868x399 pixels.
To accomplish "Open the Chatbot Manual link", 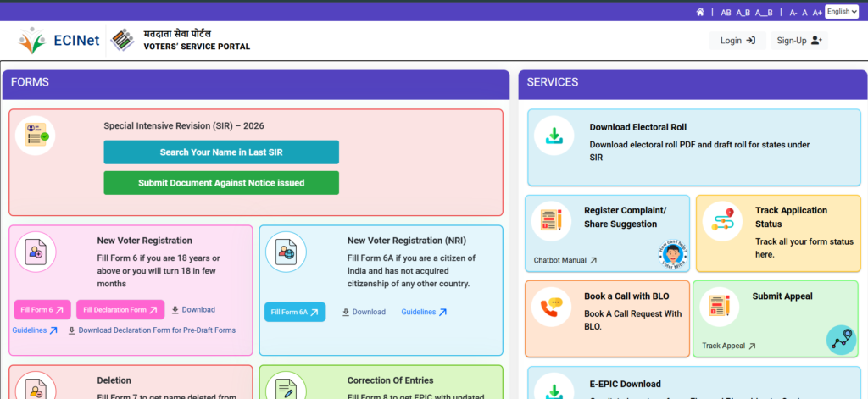I will 565,260.
